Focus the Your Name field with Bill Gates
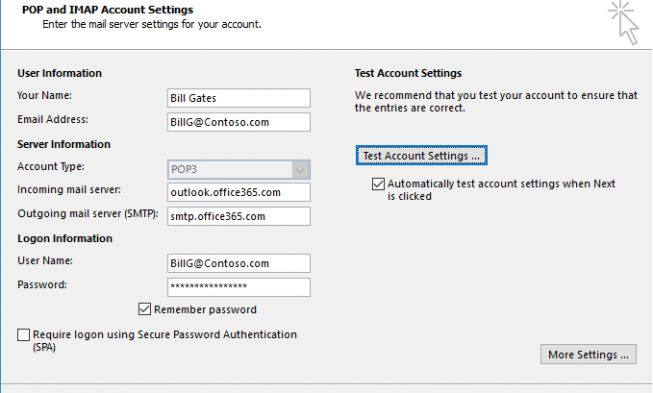This screenshot has height=393, width=653. 239,98
